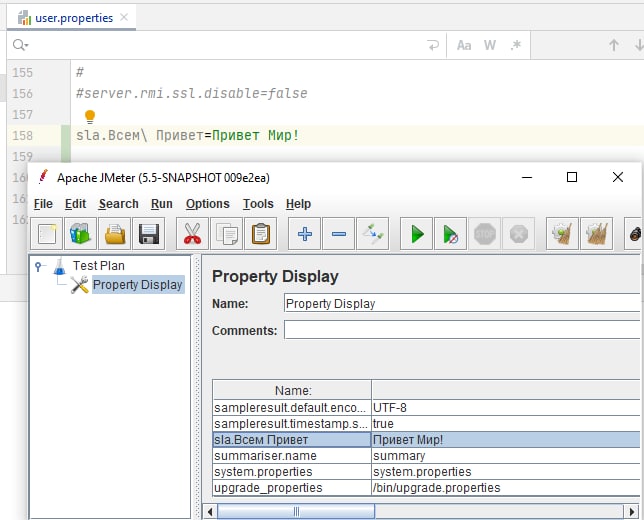Open the Options menu in JMeter

(207, 204)
